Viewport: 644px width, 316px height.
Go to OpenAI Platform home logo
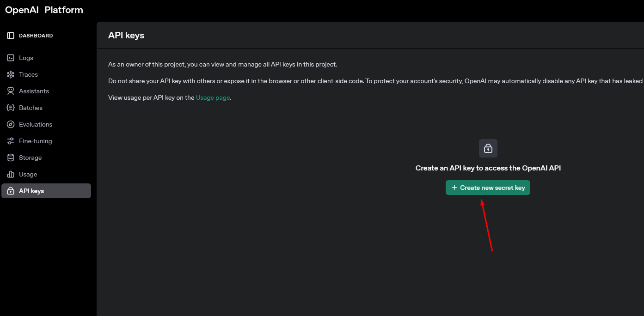[44, 10]
